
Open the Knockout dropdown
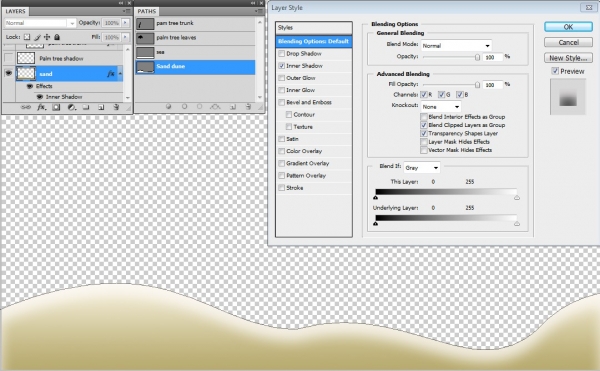click(441, 107)
